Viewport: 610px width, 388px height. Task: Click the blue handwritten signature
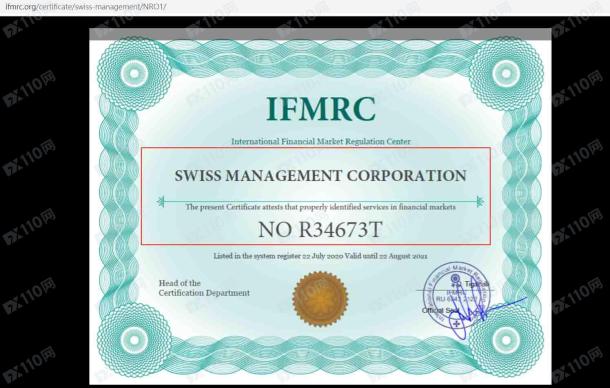486,317
